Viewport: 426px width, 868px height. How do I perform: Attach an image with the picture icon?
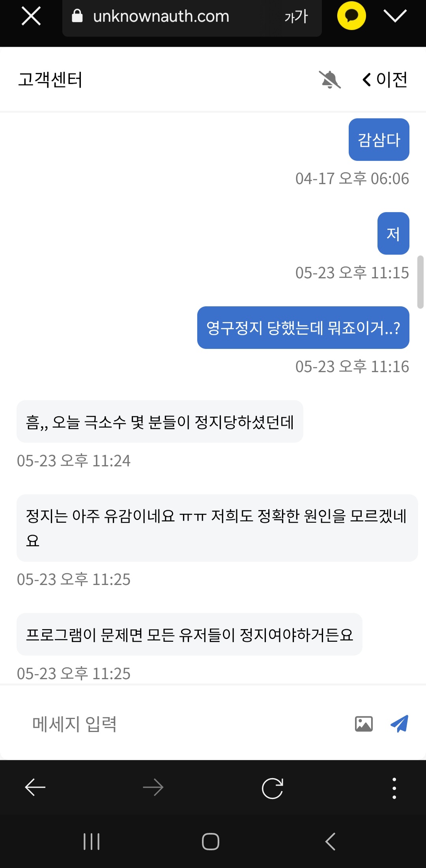pos(364,724)
